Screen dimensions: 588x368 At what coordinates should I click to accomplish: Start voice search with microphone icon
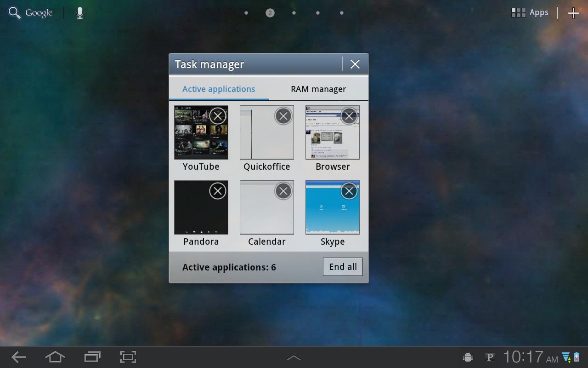(x=80, y=13)
